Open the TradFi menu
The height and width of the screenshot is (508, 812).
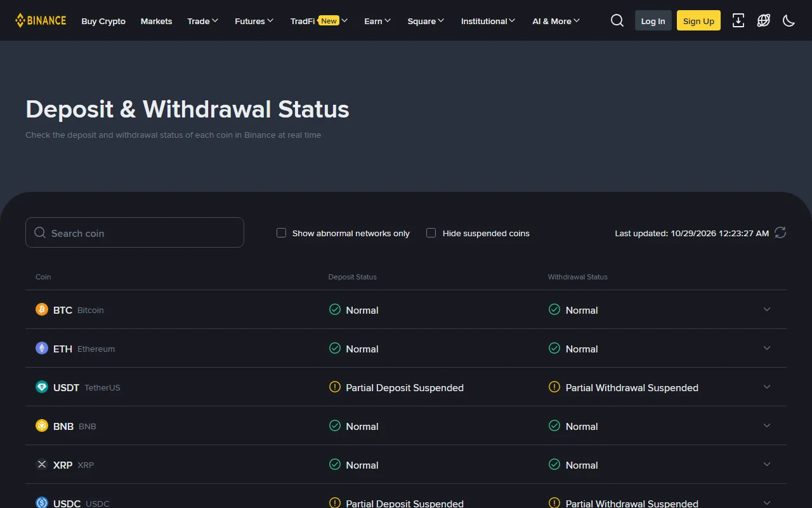point(319,21)
